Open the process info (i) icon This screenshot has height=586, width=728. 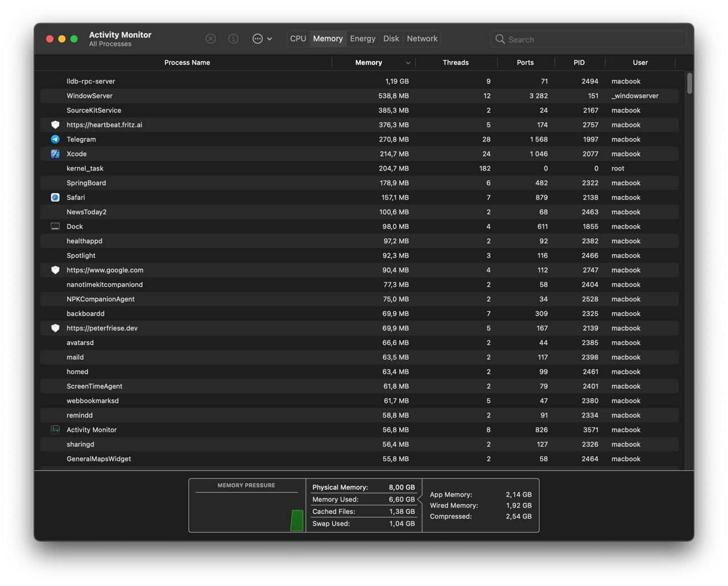(233, 39)
